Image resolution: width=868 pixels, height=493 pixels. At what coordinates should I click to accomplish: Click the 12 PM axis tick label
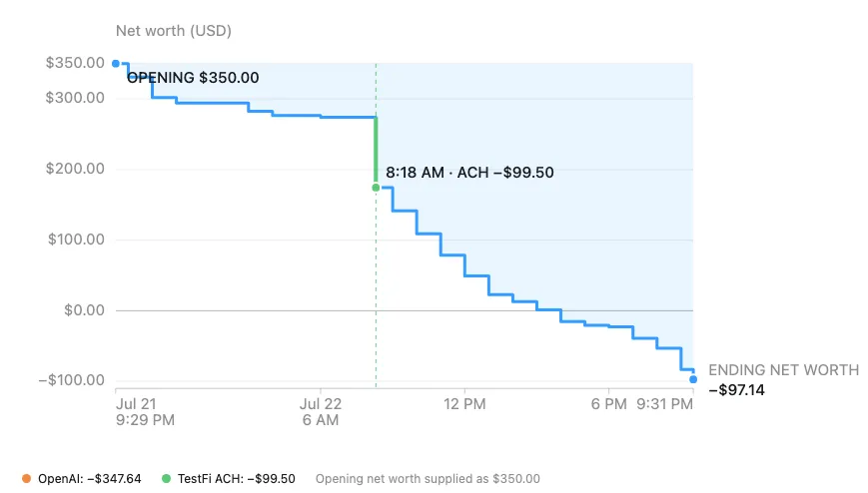[x=464, y=404]
